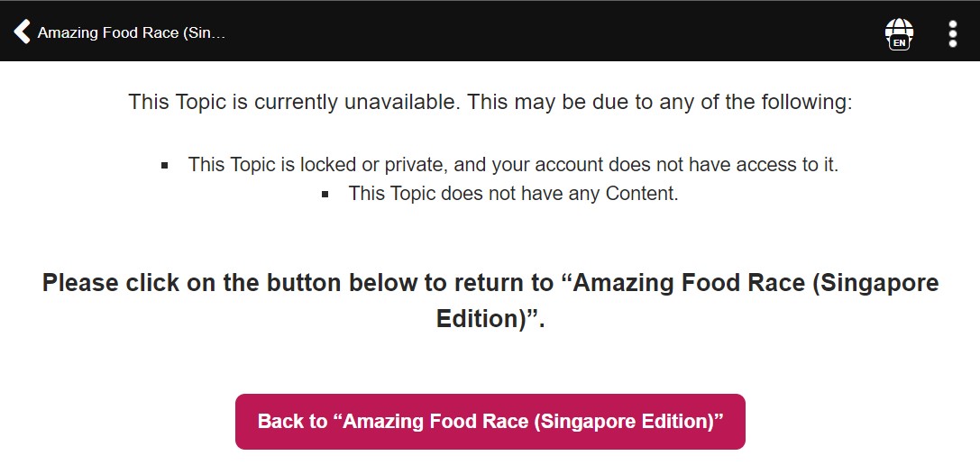Click the 'This Topic is currently unavailable' sentence
The height and width of the screenshot is (474, 980).
coord(490,102)
